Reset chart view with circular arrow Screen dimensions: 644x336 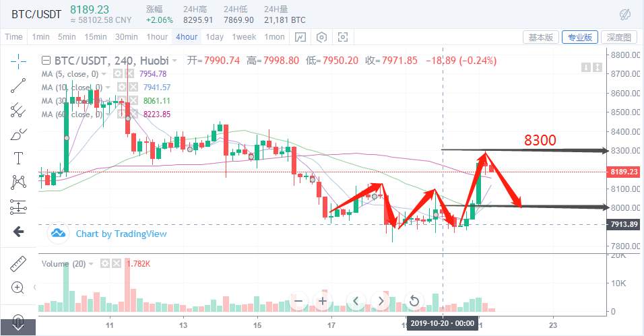(x=414, y=301)
